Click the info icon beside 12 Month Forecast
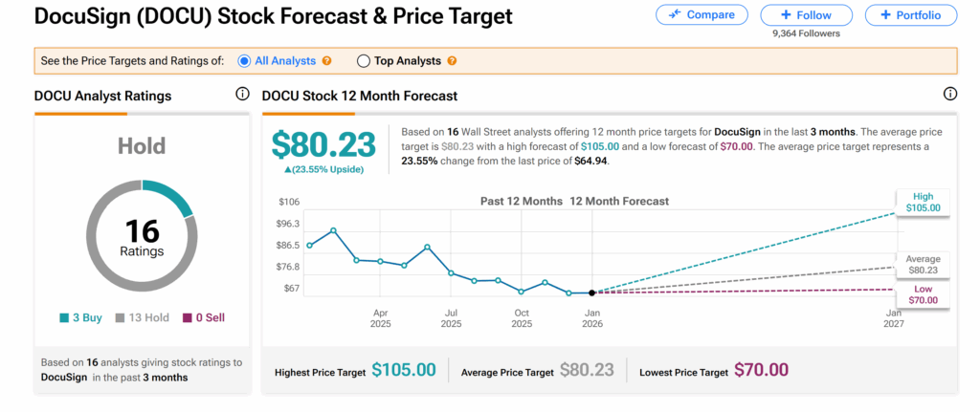The height and width of the screenshot is (412, 980). click(950, 95)
